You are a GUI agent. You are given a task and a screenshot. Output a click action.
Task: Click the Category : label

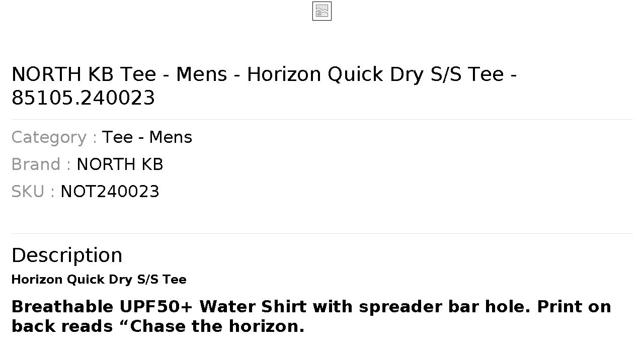tap(54, 137)
